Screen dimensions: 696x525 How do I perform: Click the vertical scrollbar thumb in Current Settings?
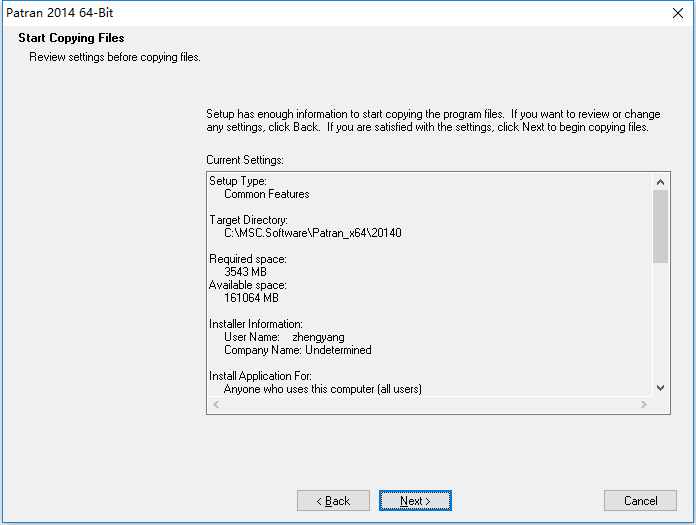tap(660, 226)
